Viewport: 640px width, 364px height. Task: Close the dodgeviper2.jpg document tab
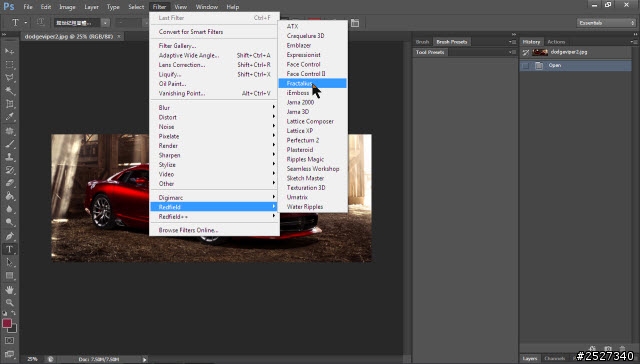pyautogui.click(x=119, y=36)
